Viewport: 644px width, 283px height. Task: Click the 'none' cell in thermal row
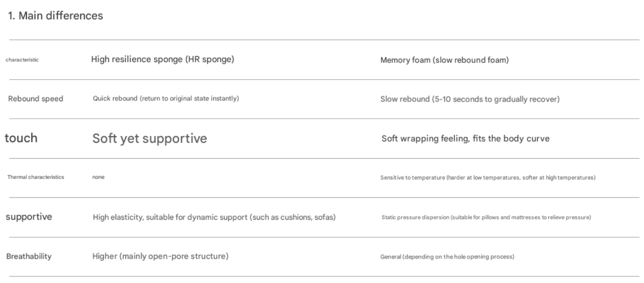[x=98, y=177]
